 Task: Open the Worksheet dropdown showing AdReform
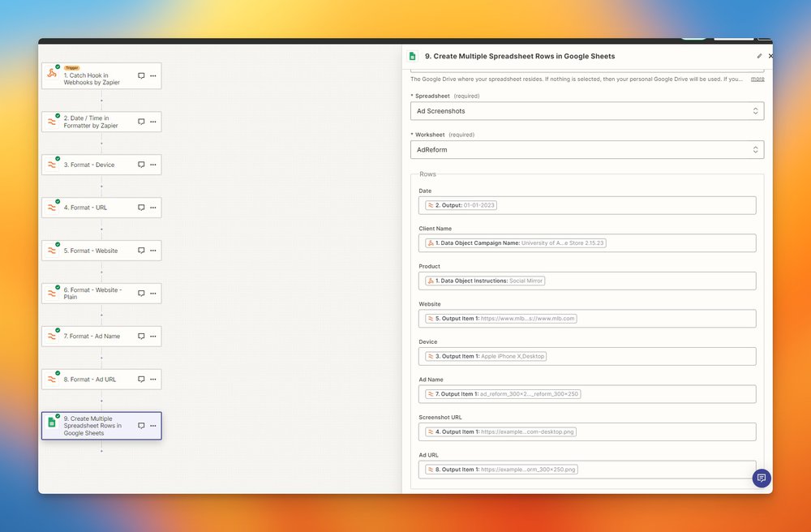[587, 150]
